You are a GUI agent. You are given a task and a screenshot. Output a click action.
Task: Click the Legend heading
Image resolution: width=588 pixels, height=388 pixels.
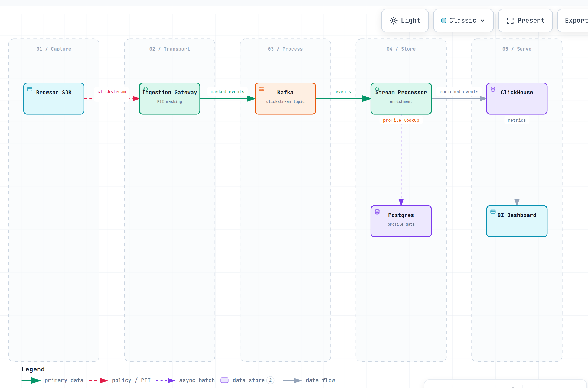tap(33, 370)
